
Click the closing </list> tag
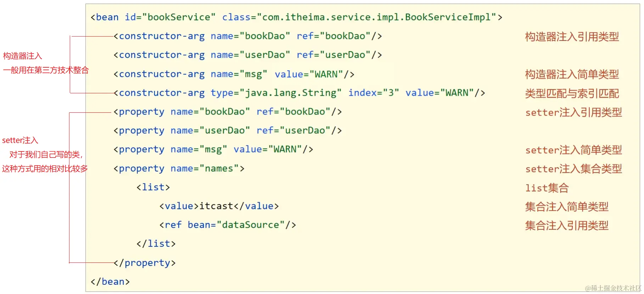click(x=156, y=244)
